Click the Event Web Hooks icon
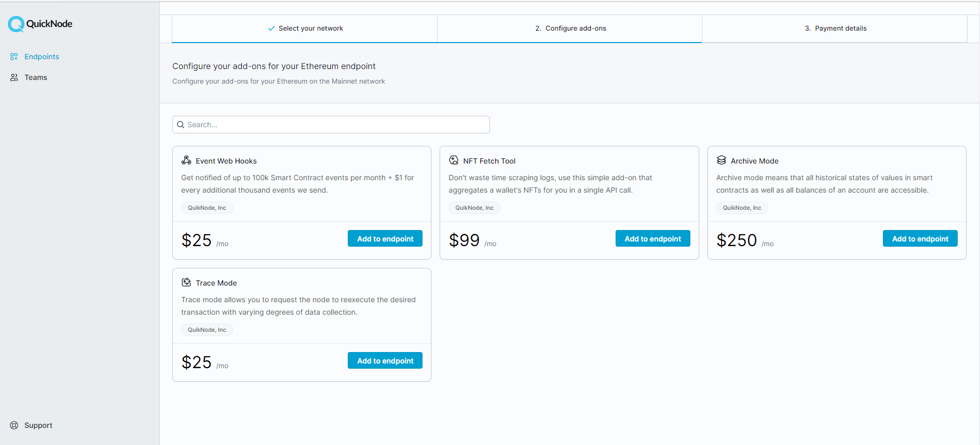The height and width of the screenshot is (445, 980). pyautogui.click(x=186, y=160)
